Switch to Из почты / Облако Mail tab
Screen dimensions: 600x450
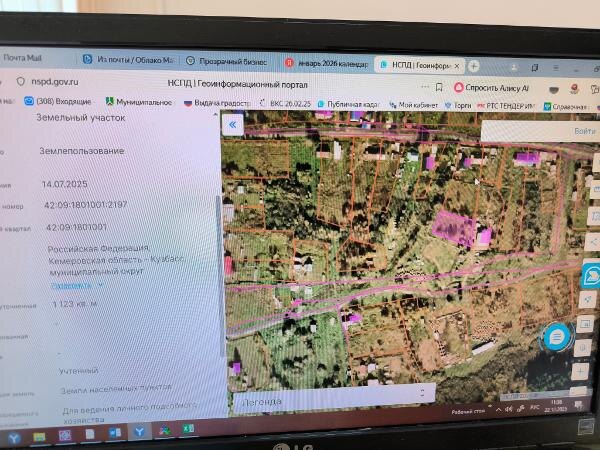tap(128, 59)
